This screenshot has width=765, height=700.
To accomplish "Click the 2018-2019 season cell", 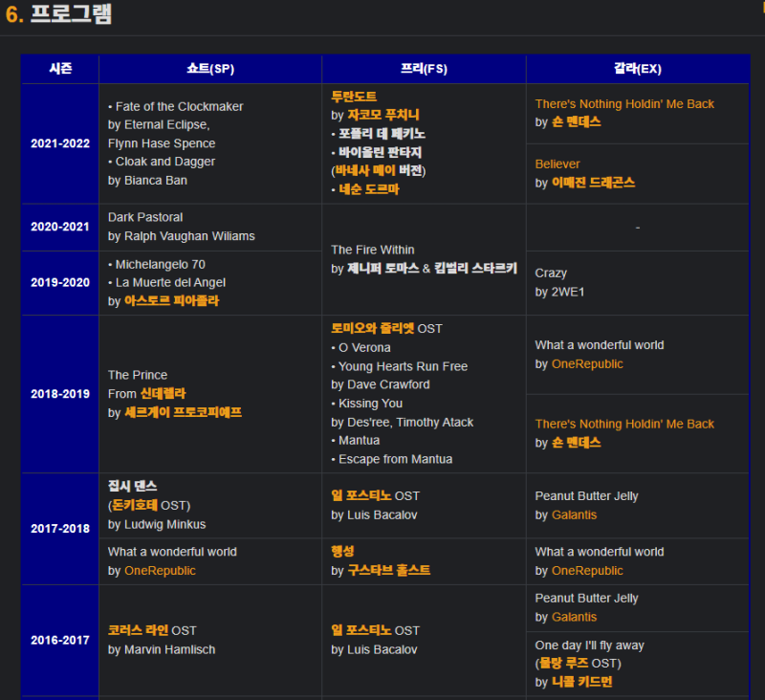I will pos(60,394).
